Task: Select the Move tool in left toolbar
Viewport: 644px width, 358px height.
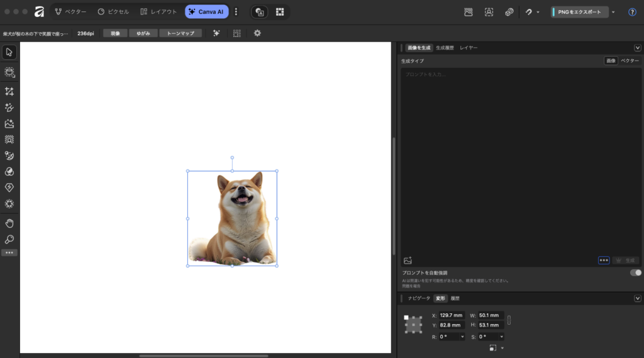Action: pos(9,52)
